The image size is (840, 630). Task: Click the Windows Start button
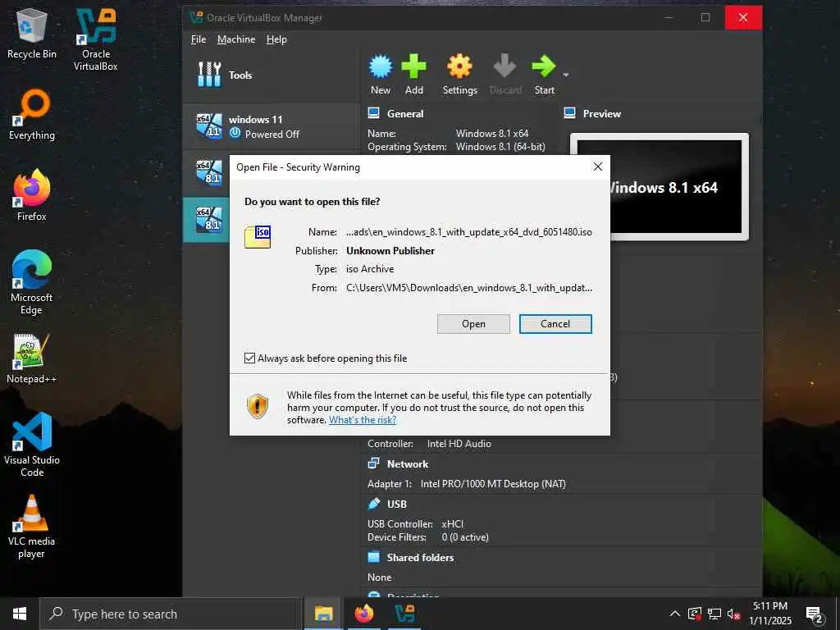point(20,614)
